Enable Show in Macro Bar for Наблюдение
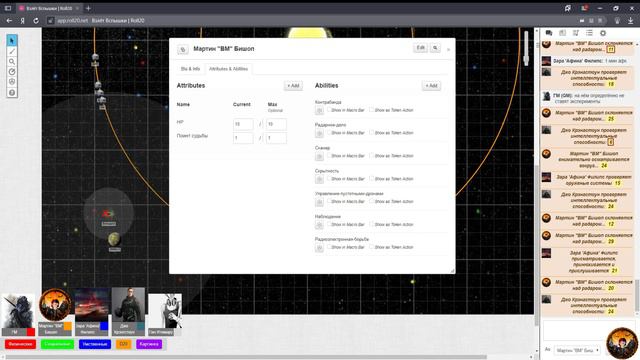 click(329, 224)
